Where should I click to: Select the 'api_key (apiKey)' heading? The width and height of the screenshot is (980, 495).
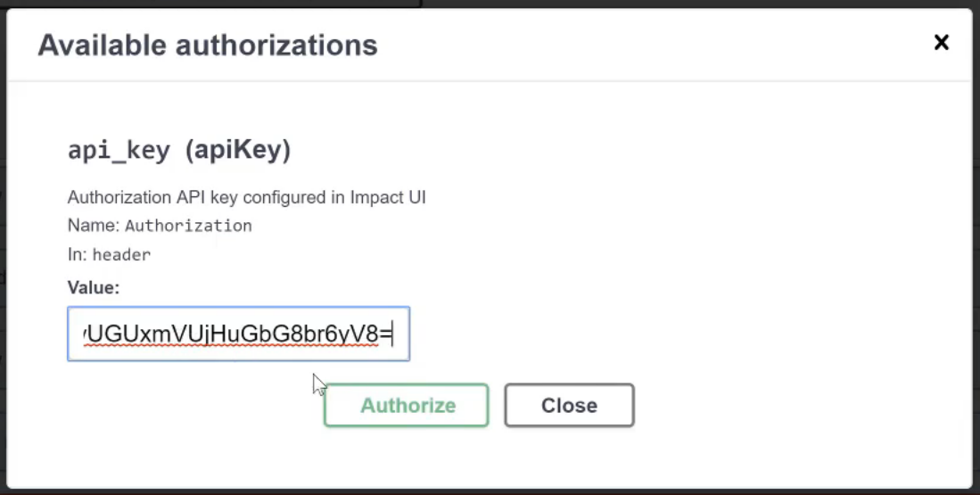(x=179, y=150)
